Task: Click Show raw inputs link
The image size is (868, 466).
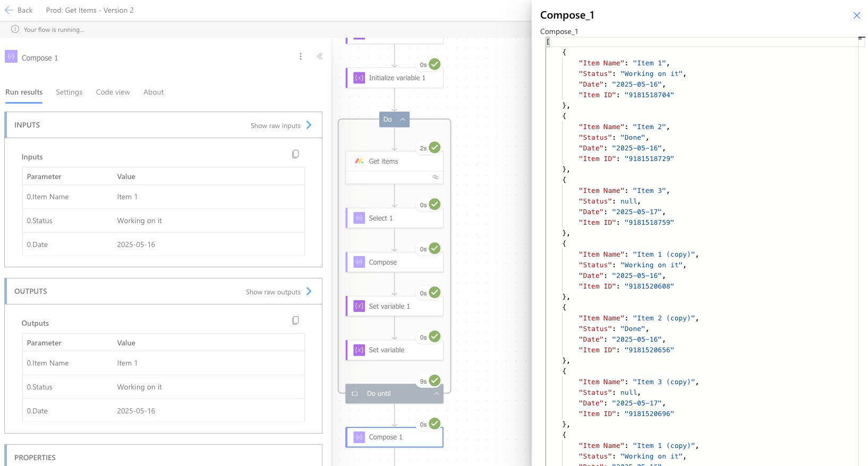Action: [x=276, y=125]
